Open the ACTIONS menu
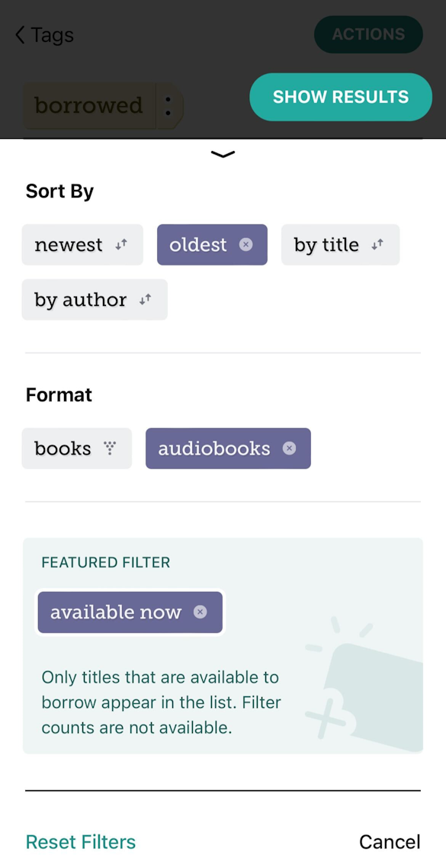 368,34
